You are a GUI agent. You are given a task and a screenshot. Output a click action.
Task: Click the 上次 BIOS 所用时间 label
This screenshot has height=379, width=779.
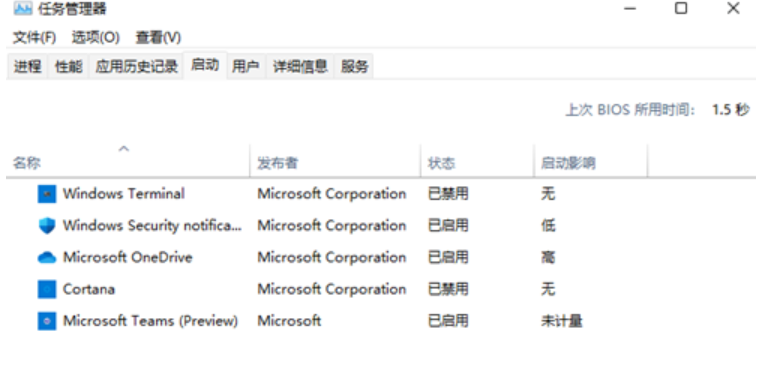click(x=630, y=110)
